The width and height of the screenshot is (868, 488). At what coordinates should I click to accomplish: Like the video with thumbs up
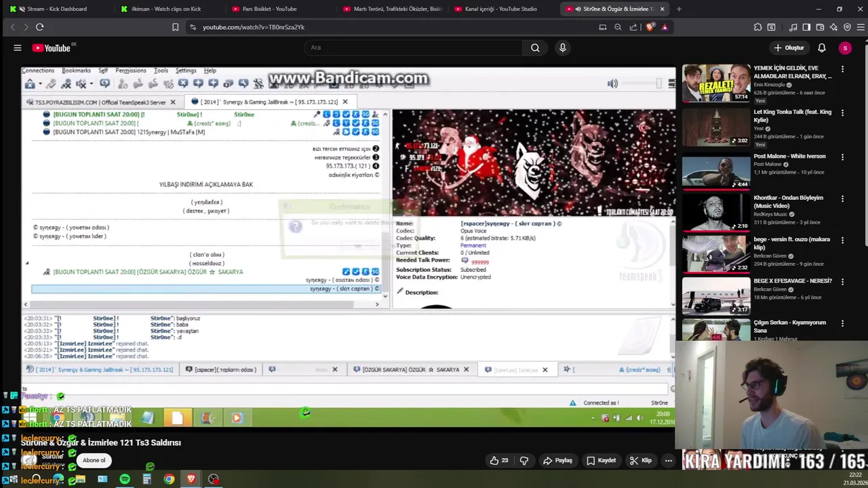click(498, 460)
